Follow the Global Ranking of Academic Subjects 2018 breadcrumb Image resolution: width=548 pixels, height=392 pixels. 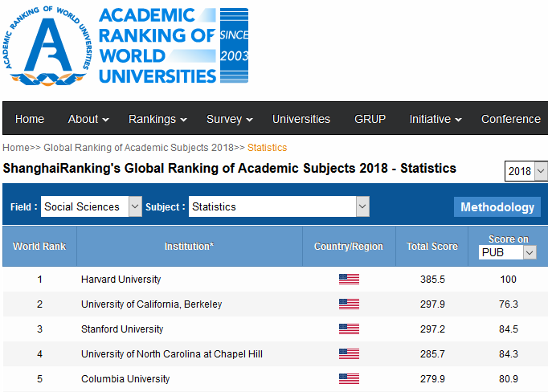click(138, 148)
